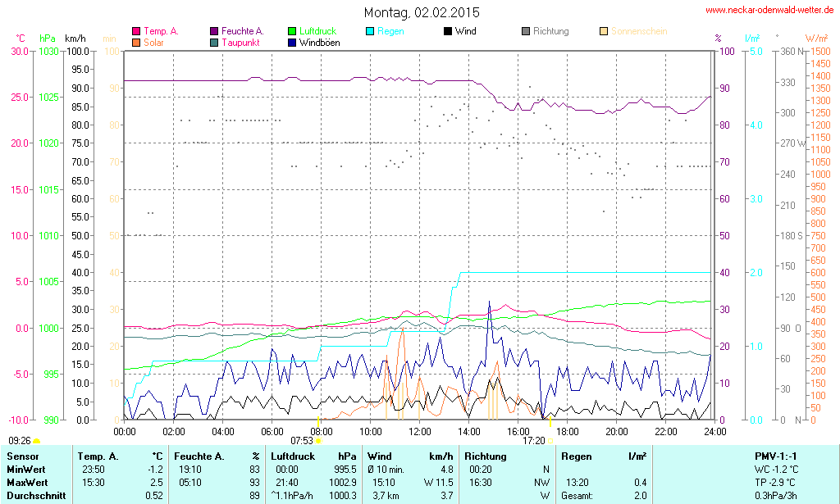Open the www.neckar-odenwald-wetter.de link

pyautogui.click(x=769, y=11)
